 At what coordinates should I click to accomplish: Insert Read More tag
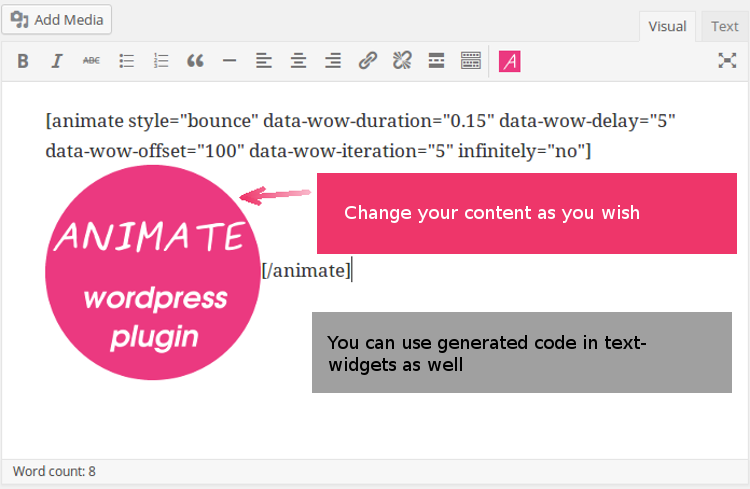pos(436,61)
